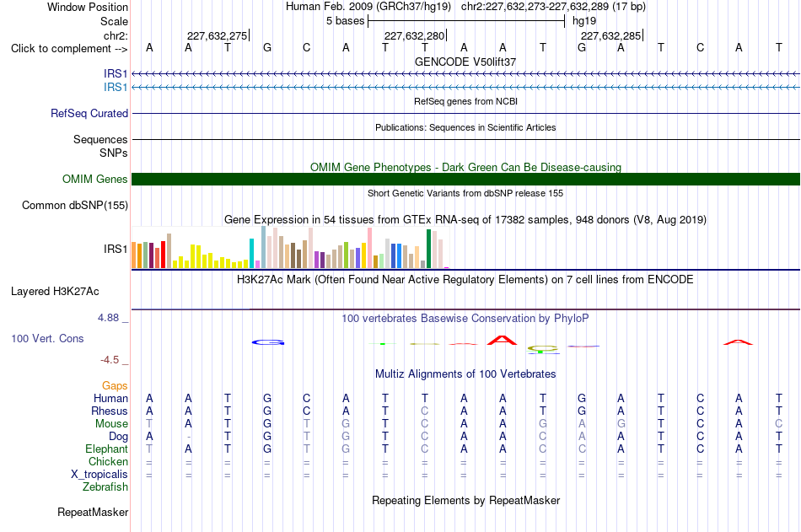This screenshot has width=801, height=532.
Task: Click the 4.88 PhyloP upper scale value
Action: pyautogui.click(x=108, y=318)
